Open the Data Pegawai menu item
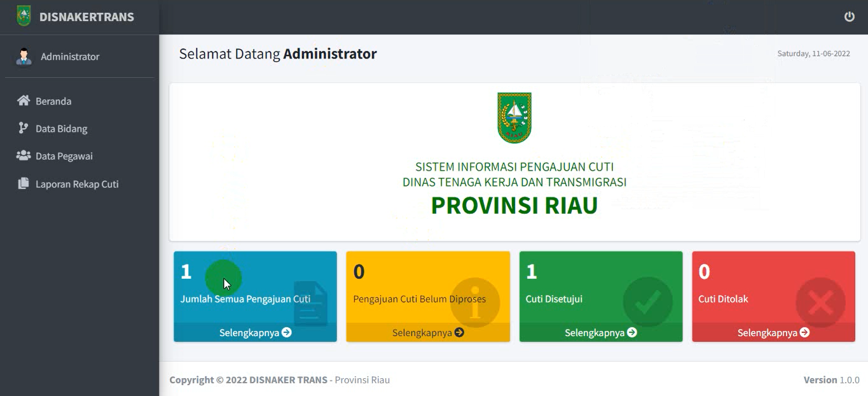Viewport: 868px width, 396px height. 79,155
